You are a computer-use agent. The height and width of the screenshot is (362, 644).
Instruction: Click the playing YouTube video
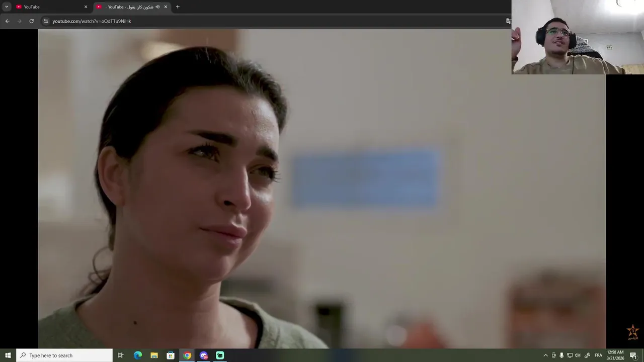coord(322,189)
